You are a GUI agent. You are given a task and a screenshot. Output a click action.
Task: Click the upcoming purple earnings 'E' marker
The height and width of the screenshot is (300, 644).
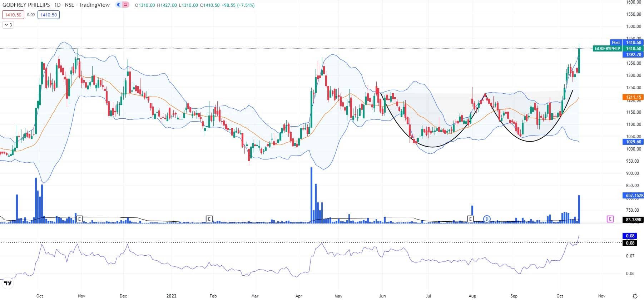pyautogui.click(x=610, y=218)
